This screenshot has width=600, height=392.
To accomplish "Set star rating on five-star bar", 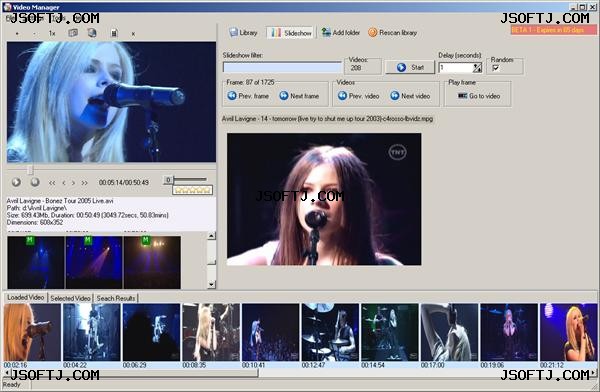I will [192, 190].
